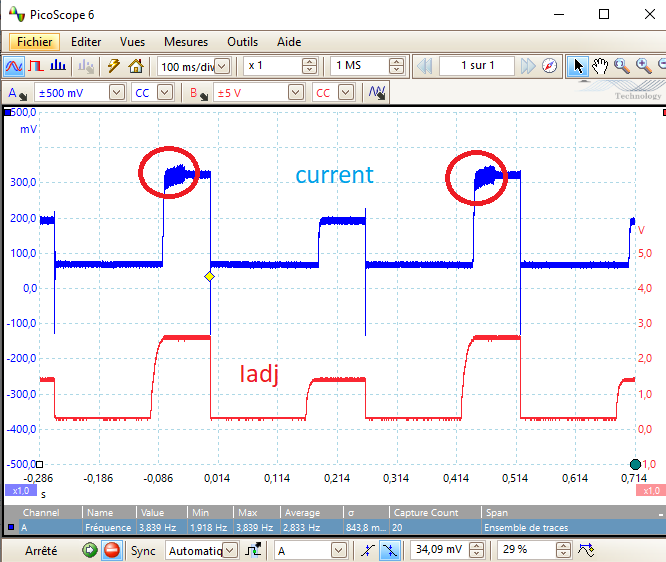Open Channel A ±500 mV range dropdown

click(117, 92)
